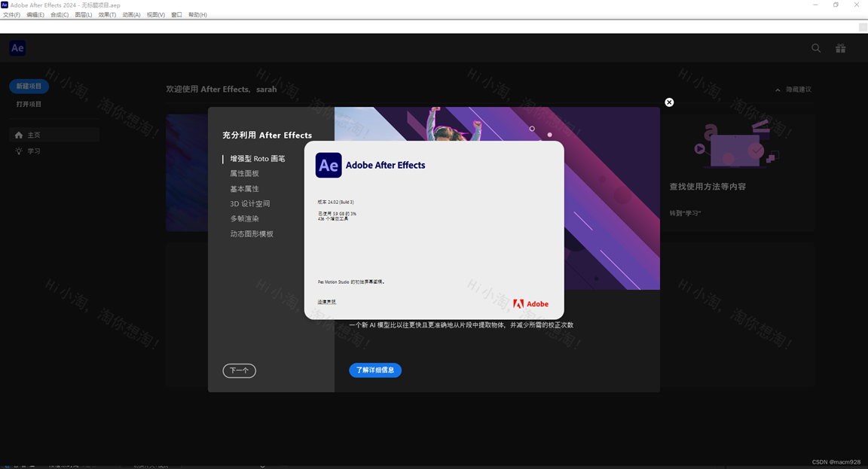Click the Ae home logo icon
Viewport: 868px width, 469px height.
click(x=18, y=48)
